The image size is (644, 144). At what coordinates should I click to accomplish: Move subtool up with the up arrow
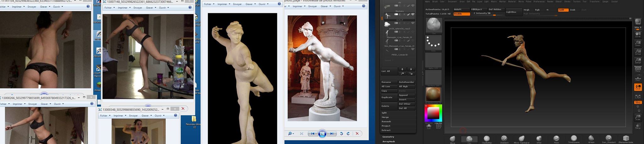point(402,69)
